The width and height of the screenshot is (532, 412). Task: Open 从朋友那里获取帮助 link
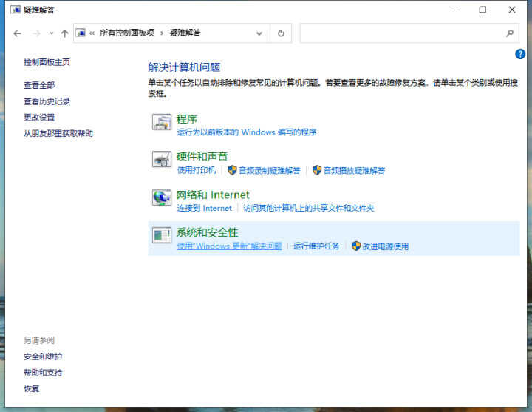[x=58, y=133]
